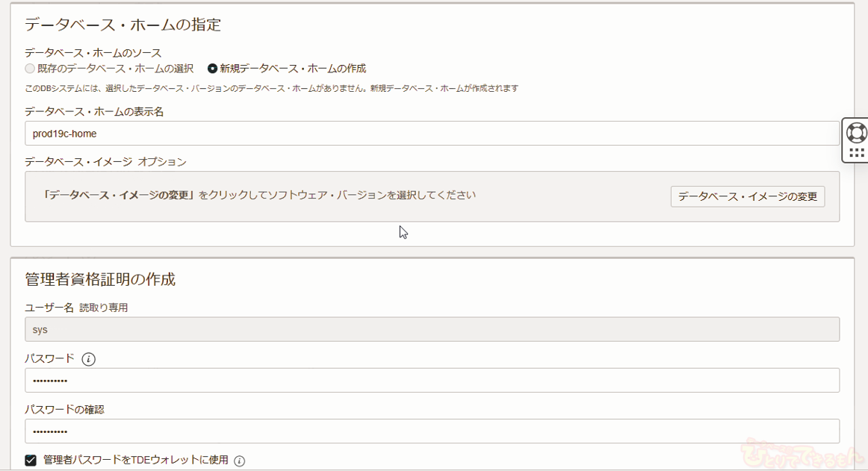
Task: Show info tooltip for TDEウォレット option
Action: pos(240,461)
